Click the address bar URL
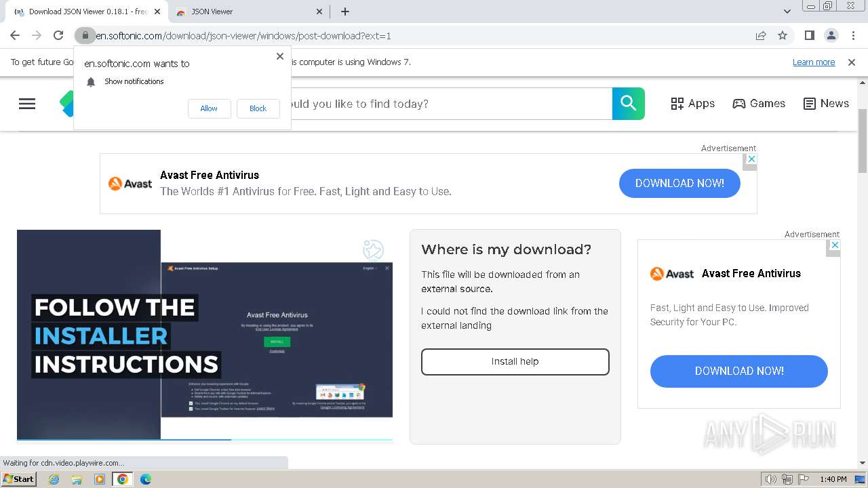This screenshot has height=488, width=868. click(x=243, y=36)
